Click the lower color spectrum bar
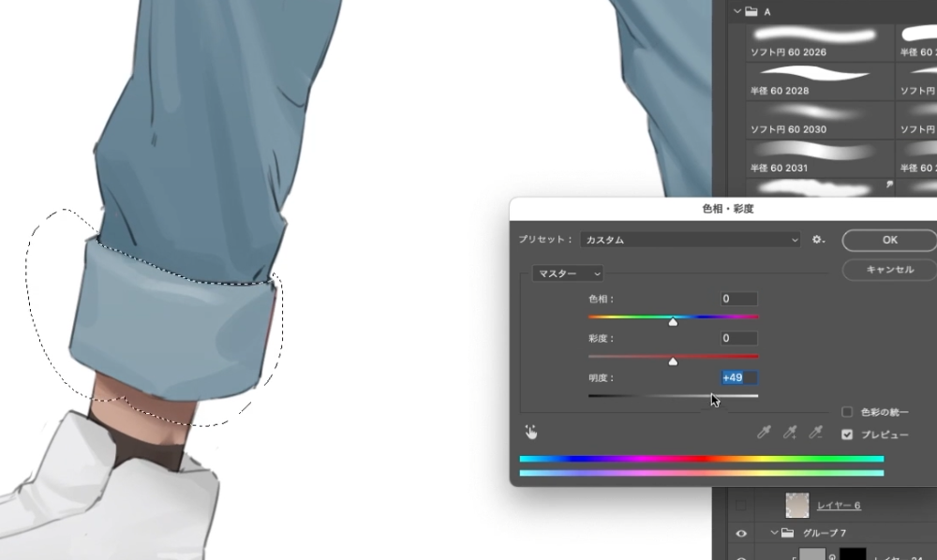Screen dimensions: 937x560 pyautogui.click(x=702, y=473)
